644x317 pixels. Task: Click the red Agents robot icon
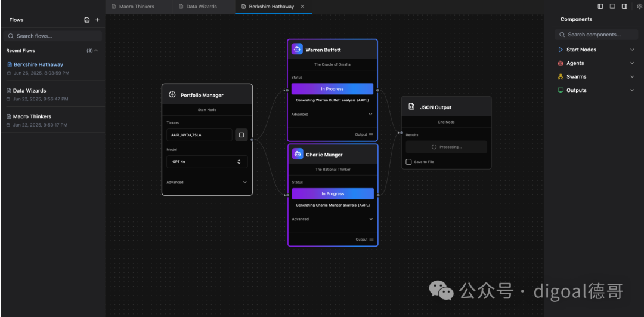click(561, 63)
